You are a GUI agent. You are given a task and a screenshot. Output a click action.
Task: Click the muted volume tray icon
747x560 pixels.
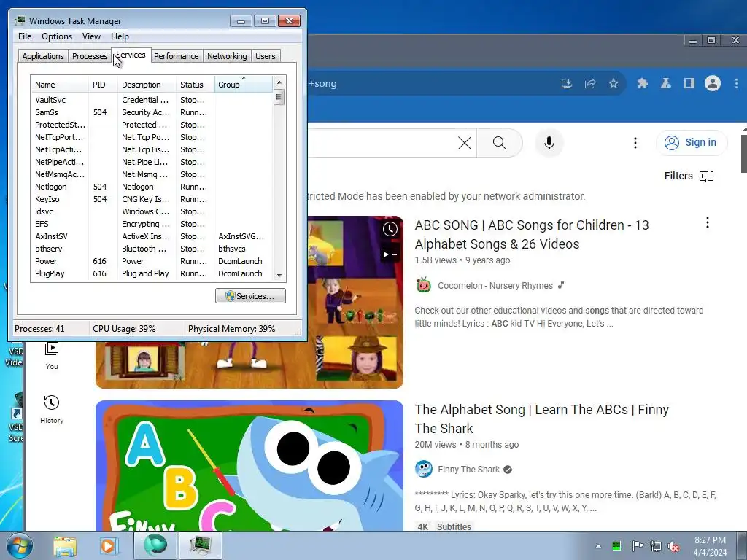click(673, 546)
